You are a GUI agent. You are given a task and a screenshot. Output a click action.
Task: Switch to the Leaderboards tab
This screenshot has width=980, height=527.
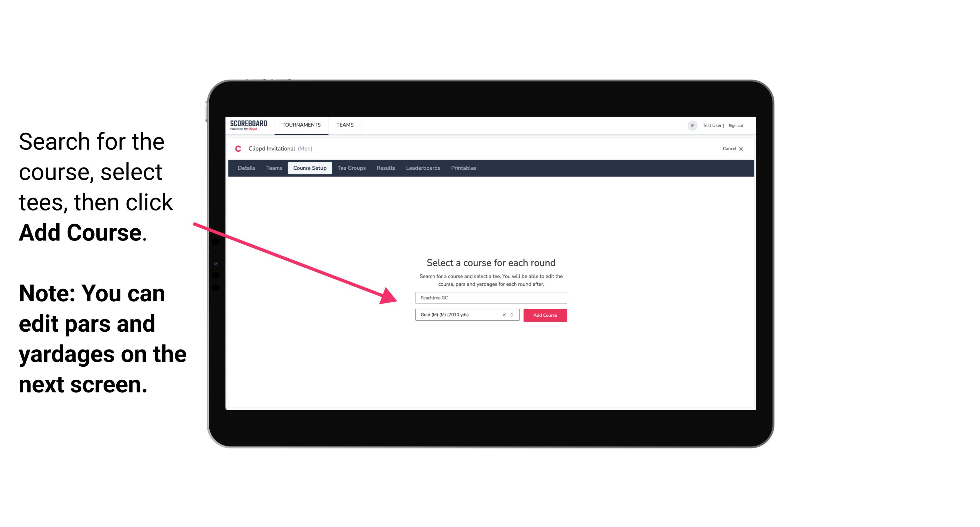422,168
